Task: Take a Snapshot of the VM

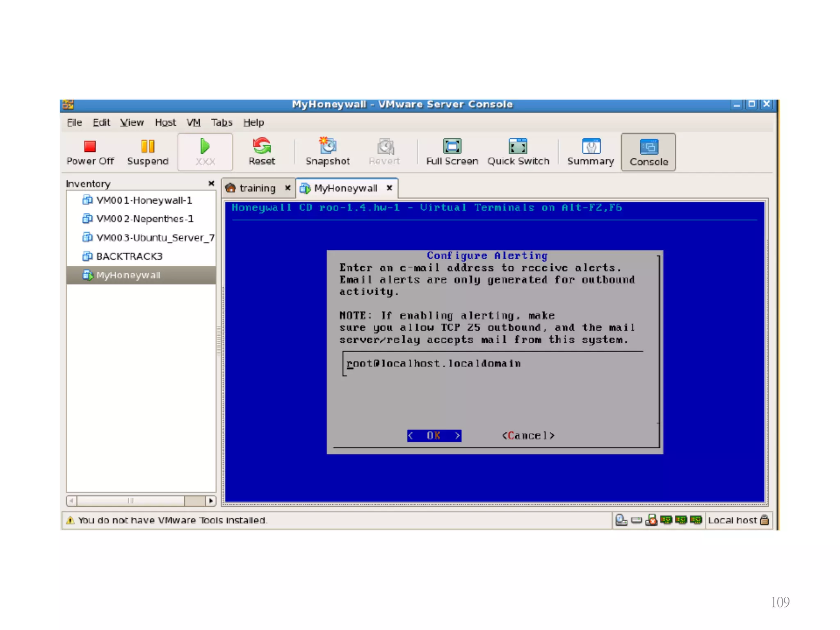Action: tap(327, 152)
